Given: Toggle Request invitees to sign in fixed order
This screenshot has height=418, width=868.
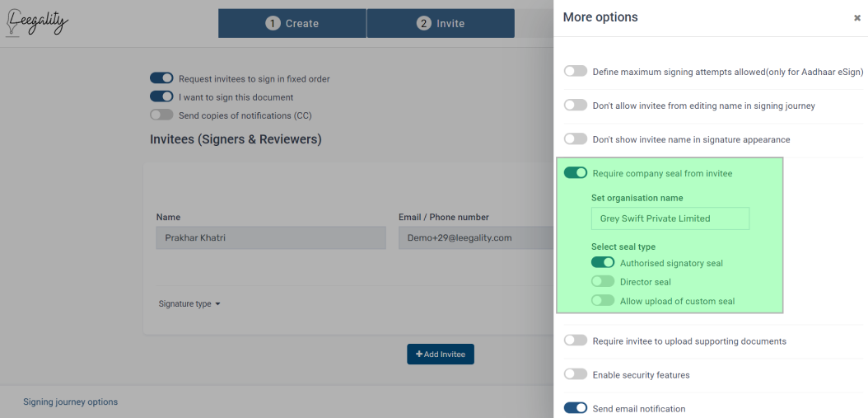Looking at the screenshot, I should [161, 78].
